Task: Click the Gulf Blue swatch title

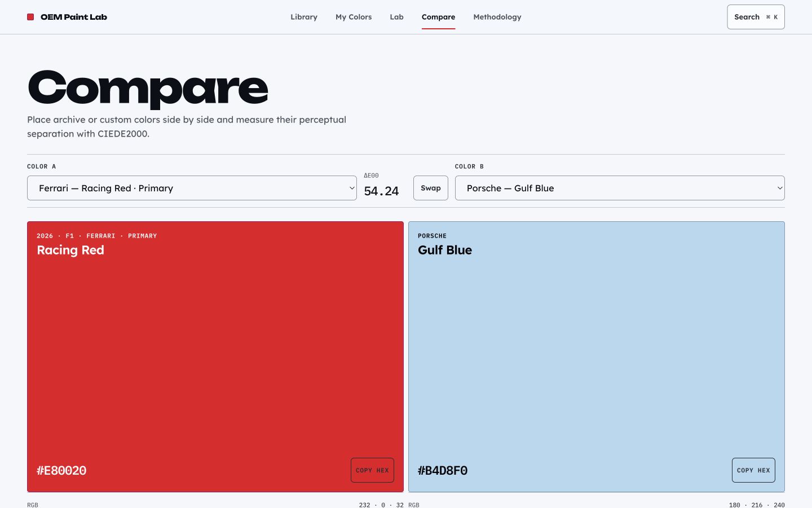Action: click(445, 250)
